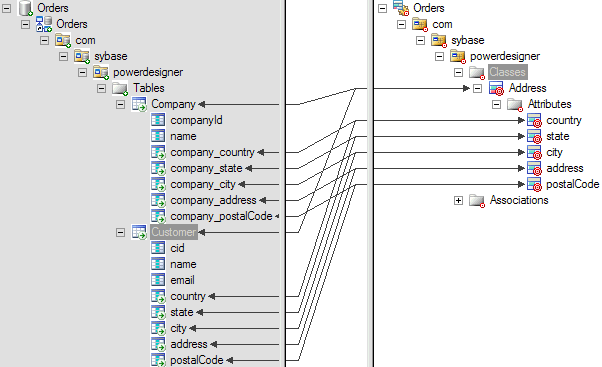Image resolution: width=602 pixels, height=367 pixels.
Task: Expand the Associations folder
Action: [x=458, y=200]
